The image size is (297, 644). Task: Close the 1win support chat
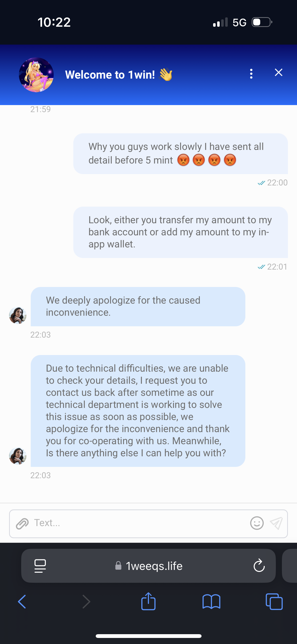[278, 73]
